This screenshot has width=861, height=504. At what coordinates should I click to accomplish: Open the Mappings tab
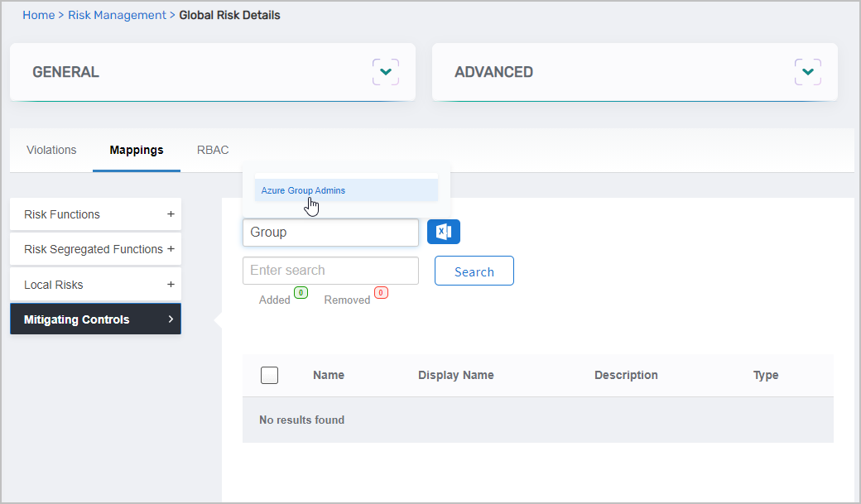(136, 150)
